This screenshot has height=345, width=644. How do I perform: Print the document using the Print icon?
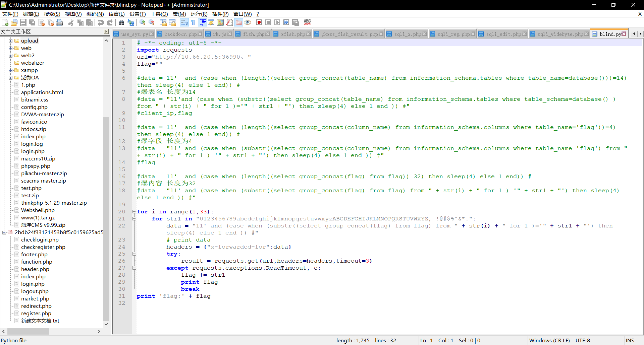click(x=60, y=22)
